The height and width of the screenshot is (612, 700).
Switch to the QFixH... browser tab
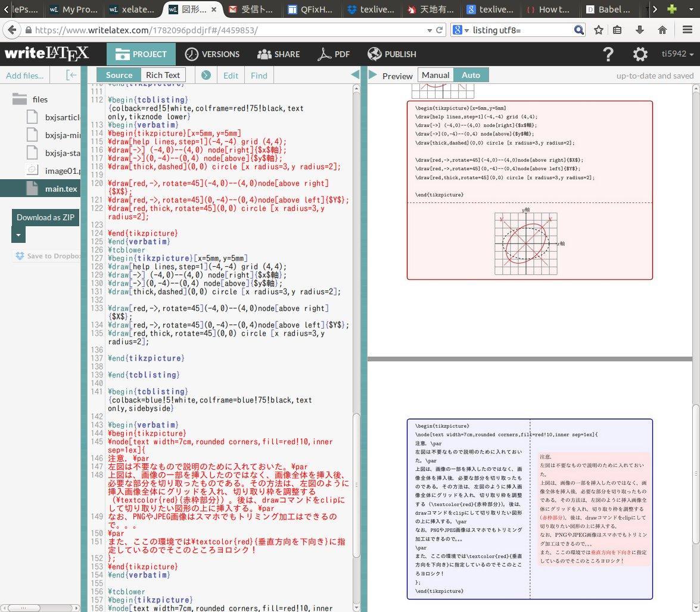tap(311, 9)
